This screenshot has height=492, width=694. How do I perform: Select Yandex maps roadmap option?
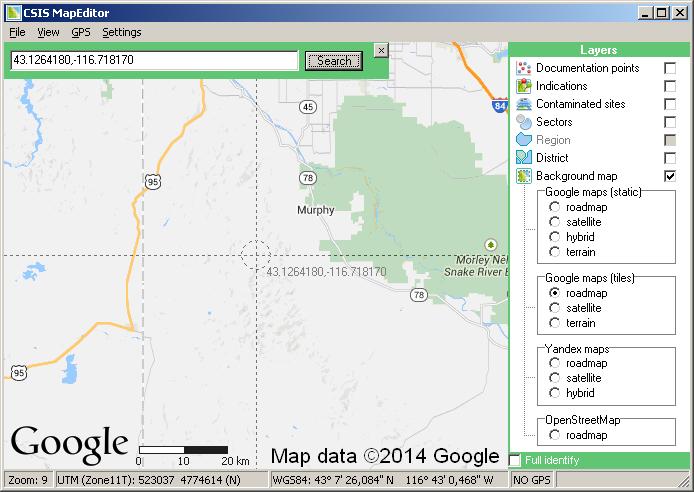[x=554, y=363]
